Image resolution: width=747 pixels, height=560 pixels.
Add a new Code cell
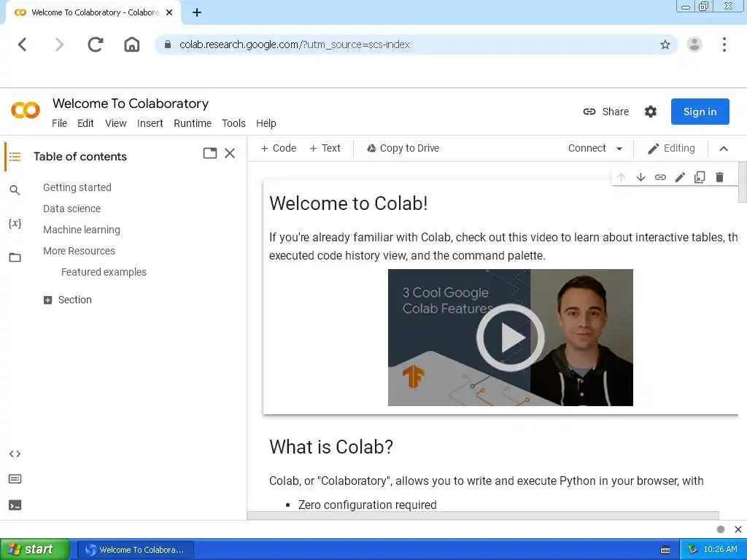(278, 148)
